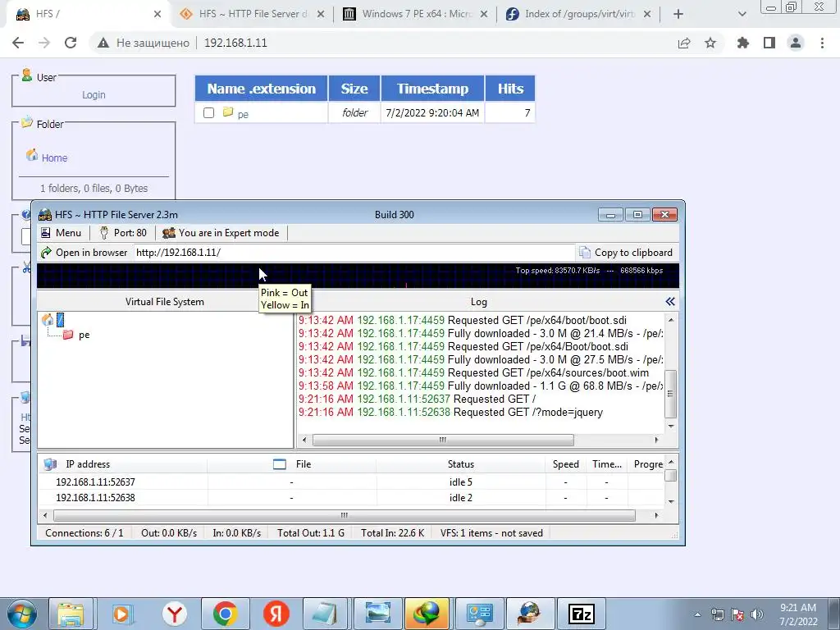Tick the checkbox next to pe folder

209,113
